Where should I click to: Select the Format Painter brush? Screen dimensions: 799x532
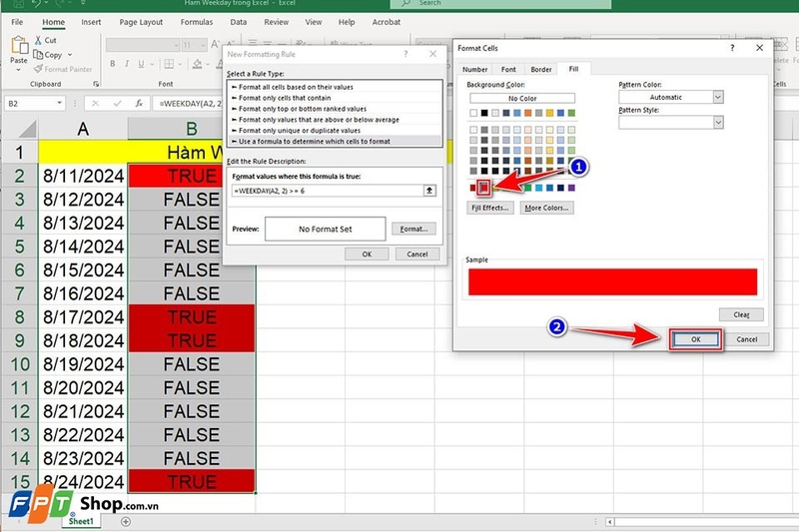tap(38, 69)
